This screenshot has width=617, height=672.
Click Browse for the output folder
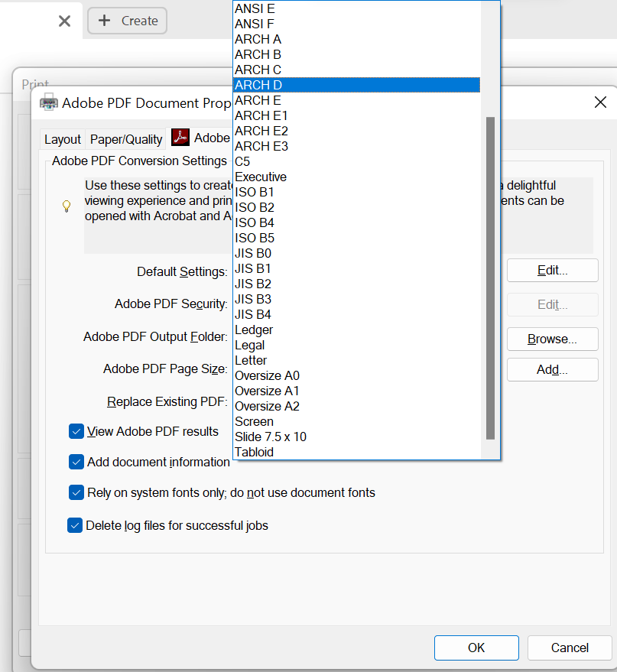[x=552, y=339]
